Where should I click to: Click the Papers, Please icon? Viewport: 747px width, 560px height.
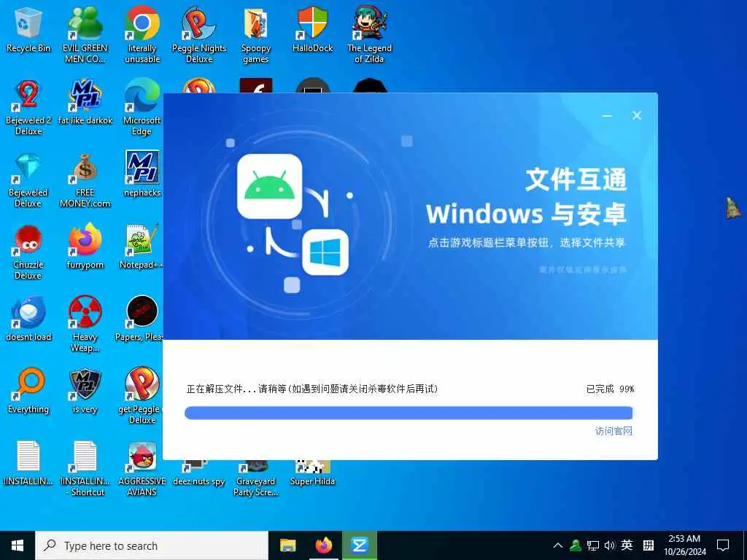click(x=139, y=319)
